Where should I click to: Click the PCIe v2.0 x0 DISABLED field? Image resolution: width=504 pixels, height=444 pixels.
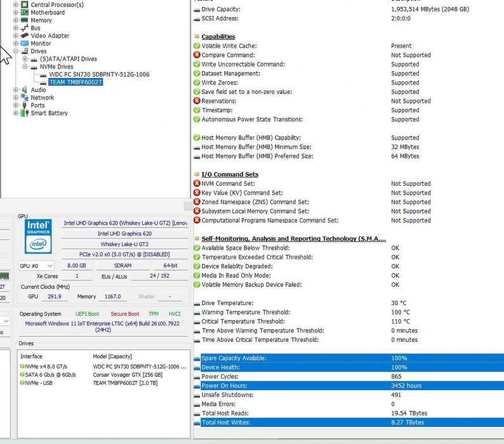click(124, 254)
